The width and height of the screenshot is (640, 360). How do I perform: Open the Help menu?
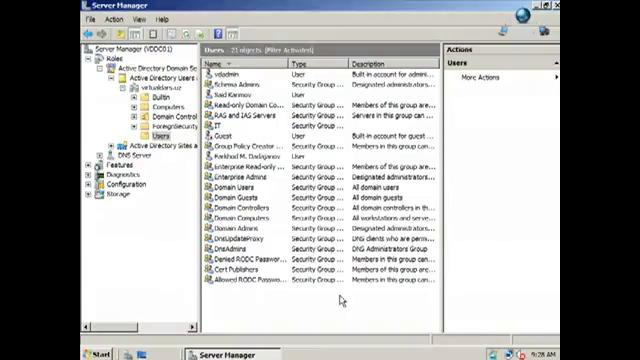(162, 19)
